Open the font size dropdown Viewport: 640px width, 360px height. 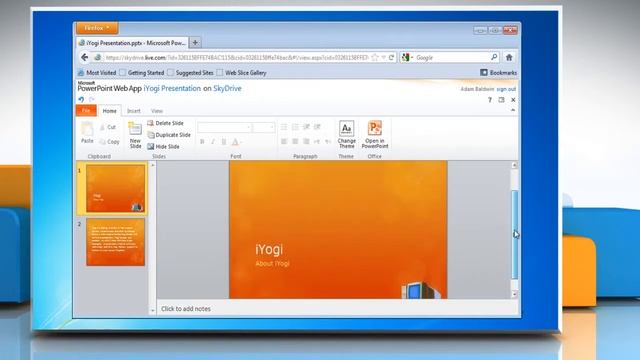(x=271, y=127)
